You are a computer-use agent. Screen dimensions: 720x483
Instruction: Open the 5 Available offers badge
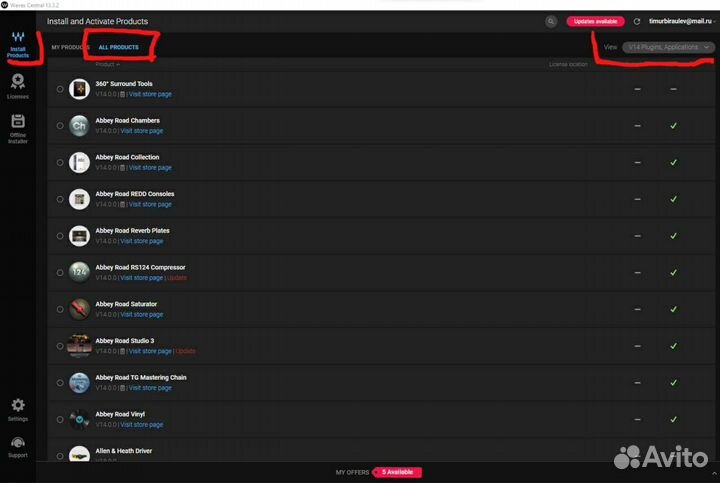tap(398, 472)
